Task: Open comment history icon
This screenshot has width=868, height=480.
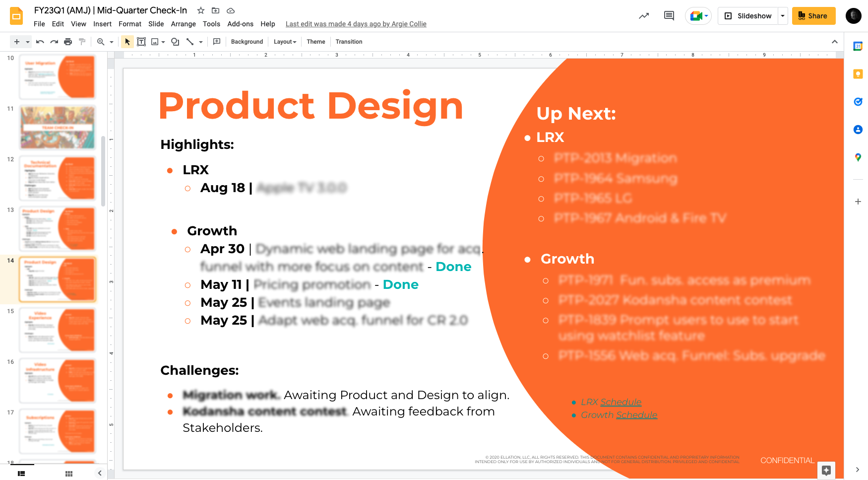Action: tap(669, 16)
